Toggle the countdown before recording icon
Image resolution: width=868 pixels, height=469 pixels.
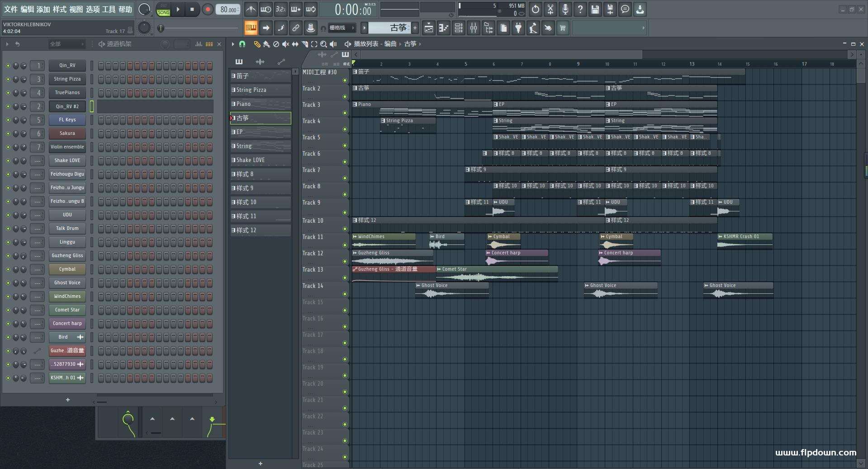[x=280, y=9]
